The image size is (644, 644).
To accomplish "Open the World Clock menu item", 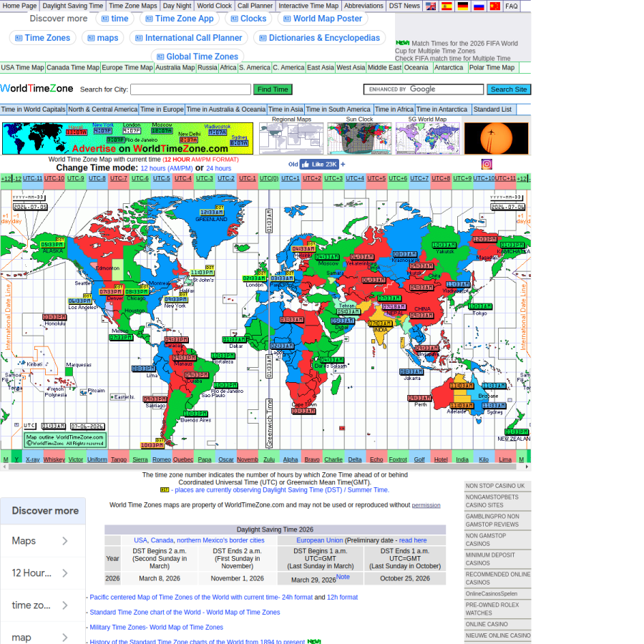I will (215, 6).
